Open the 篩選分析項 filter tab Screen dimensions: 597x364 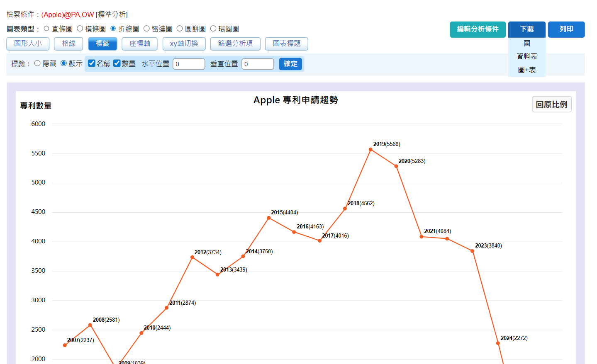point(235,44)
